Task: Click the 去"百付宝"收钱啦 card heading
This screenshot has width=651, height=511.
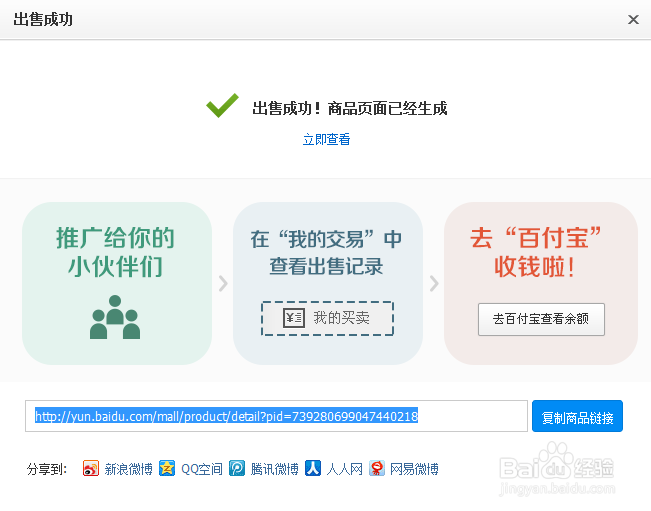Action: 535,252
